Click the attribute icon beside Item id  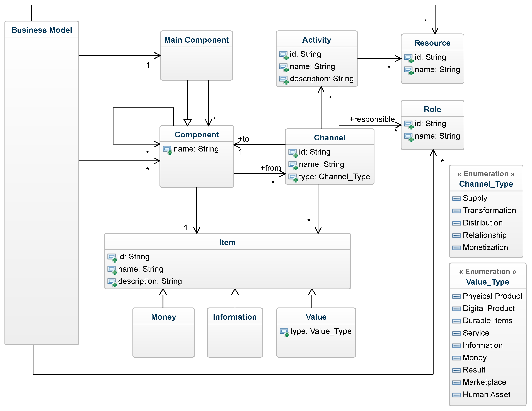pos(112,258)
